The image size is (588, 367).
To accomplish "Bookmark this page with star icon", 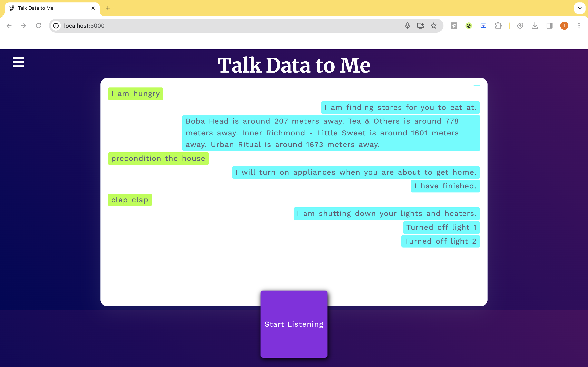I will coord(434,26).
